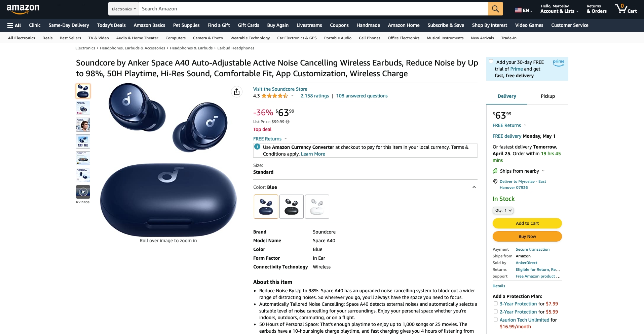Tick the Asurion Tech Unlimited checkbox
Image resolution: width=644 pixels, height=334 pixels.
tap(496, 320)
